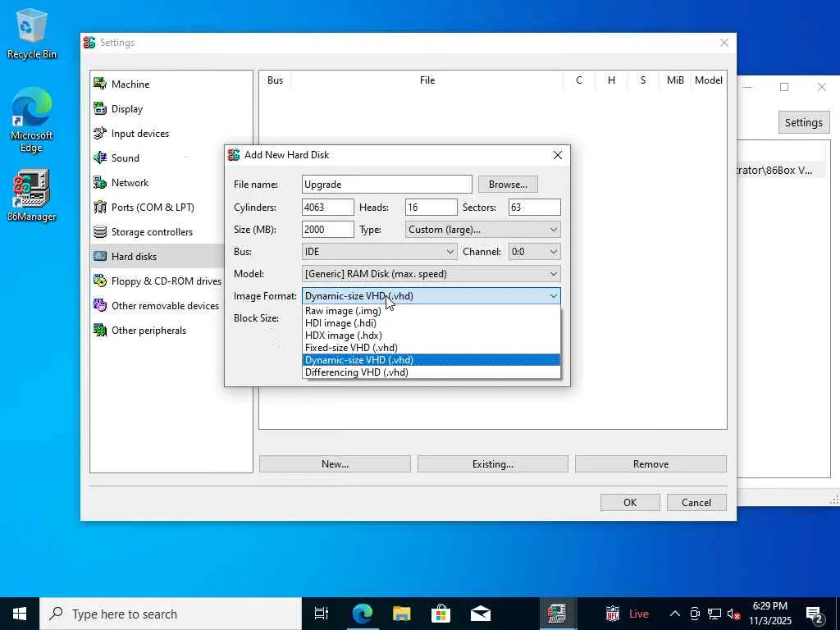Open Microsoft Store from the taskbar

441,614
